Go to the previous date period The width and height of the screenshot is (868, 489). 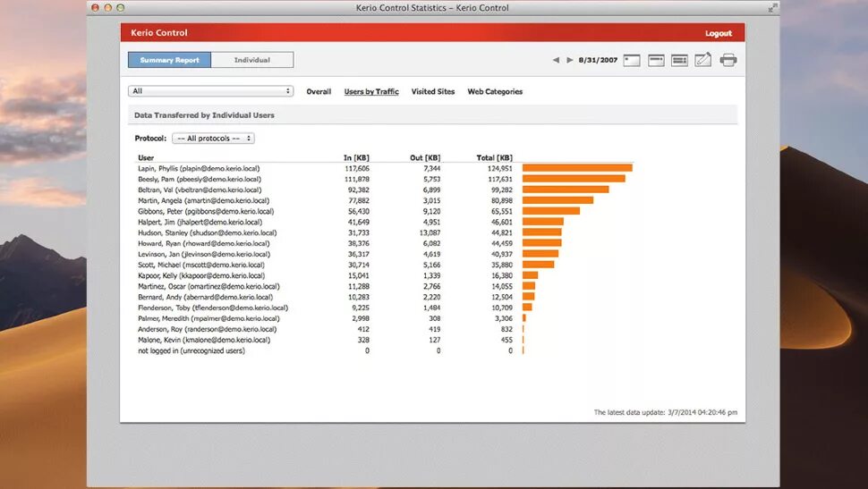[x=556, y=60]
